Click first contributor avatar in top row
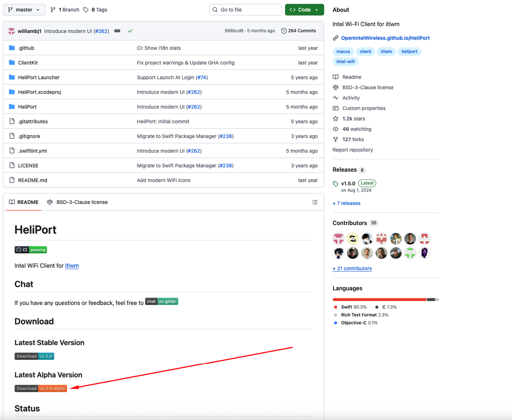Viewport: 512px width, 420px height. 339,239
